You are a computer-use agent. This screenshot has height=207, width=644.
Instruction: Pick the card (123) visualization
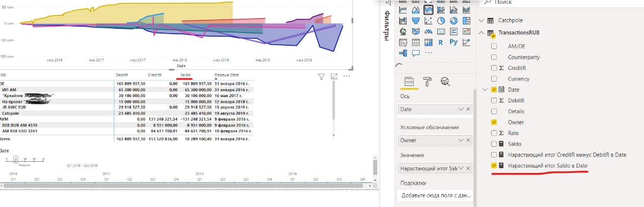tap(441, 31)
